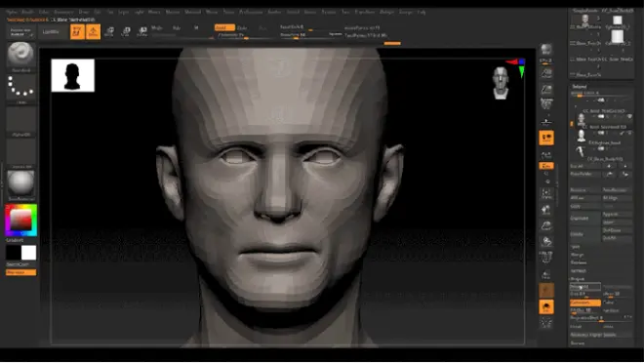Click the Xpose icon at shelf bottom
The width and height of the screenshot is (644, 363).
[546, 323]
